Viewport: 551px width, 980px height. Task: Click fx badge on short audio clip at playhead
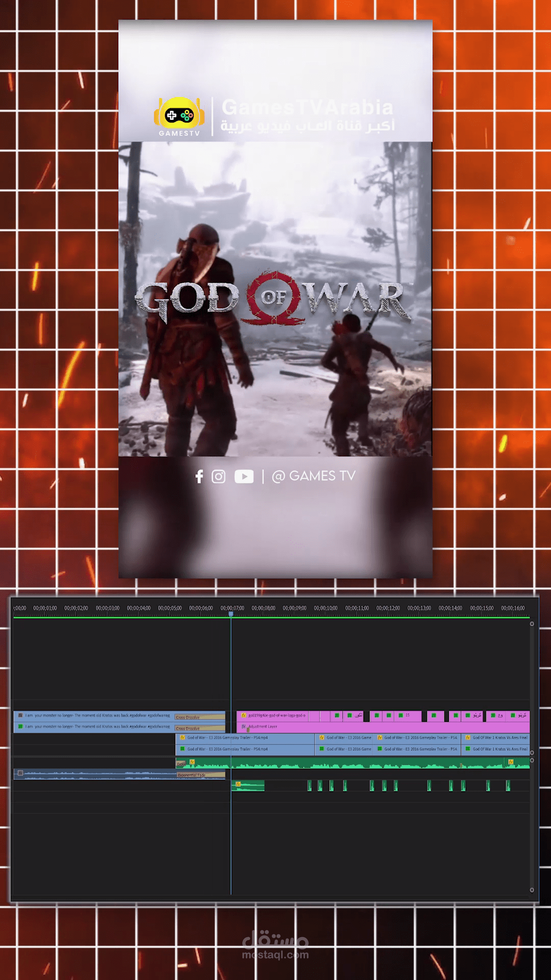238,784
